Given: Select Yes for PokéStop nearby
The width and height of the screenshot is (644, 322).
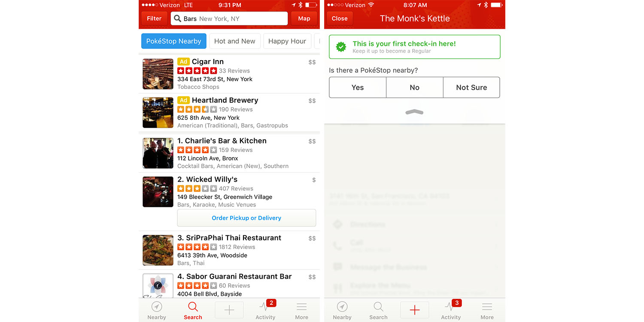Looking at the screenshot, I should tap(357, 88).
